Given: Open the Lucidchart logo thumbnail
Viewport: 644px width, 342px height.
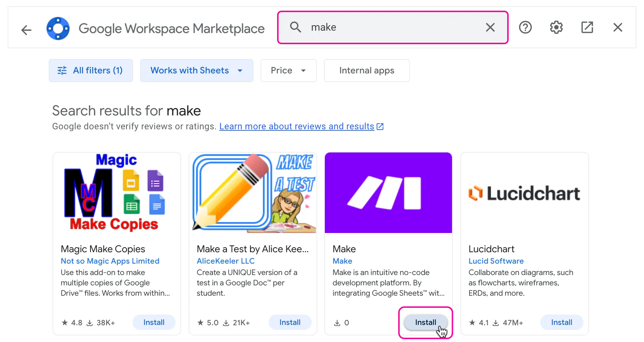Looking at the screenshot, I should pyautogui.click(x=525, y=193).
